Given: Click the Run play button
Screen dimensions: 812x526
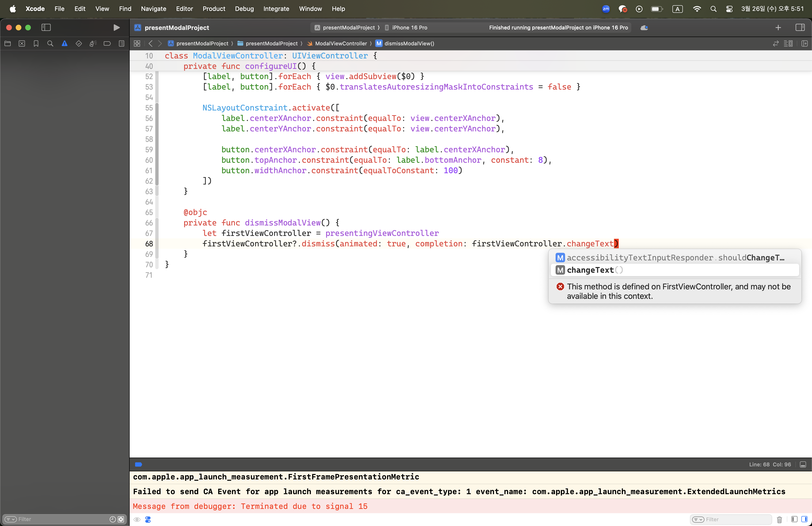Looking at the screenshot, I should tap(116, 27).
